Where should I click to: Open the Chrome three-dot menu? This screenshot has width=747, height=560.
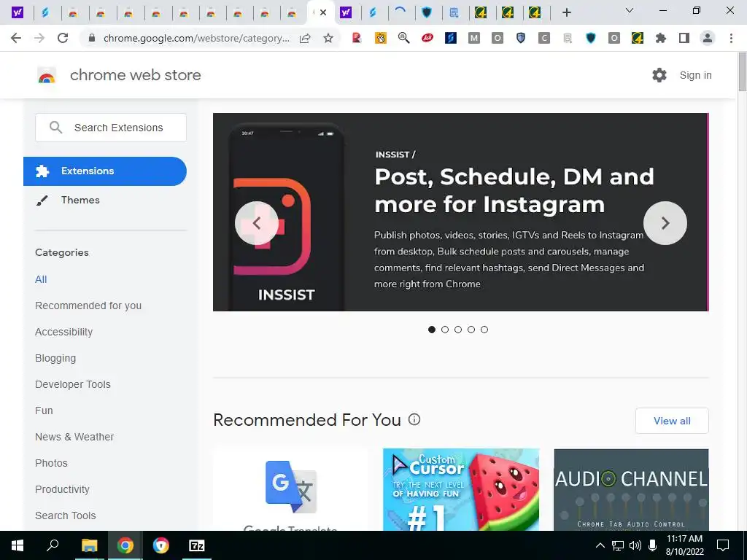tap(731, 38)
